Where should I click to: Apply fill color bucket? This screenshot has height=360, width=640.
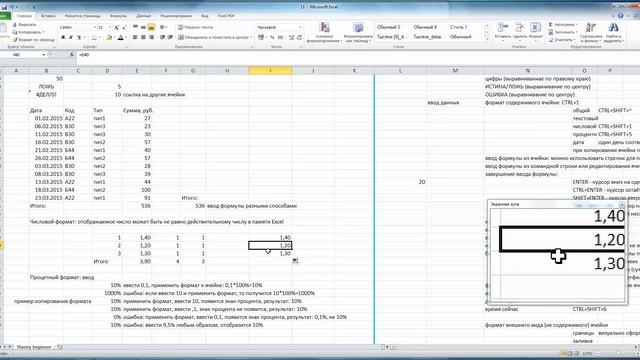pyautogui.click(x=109, y=38)
